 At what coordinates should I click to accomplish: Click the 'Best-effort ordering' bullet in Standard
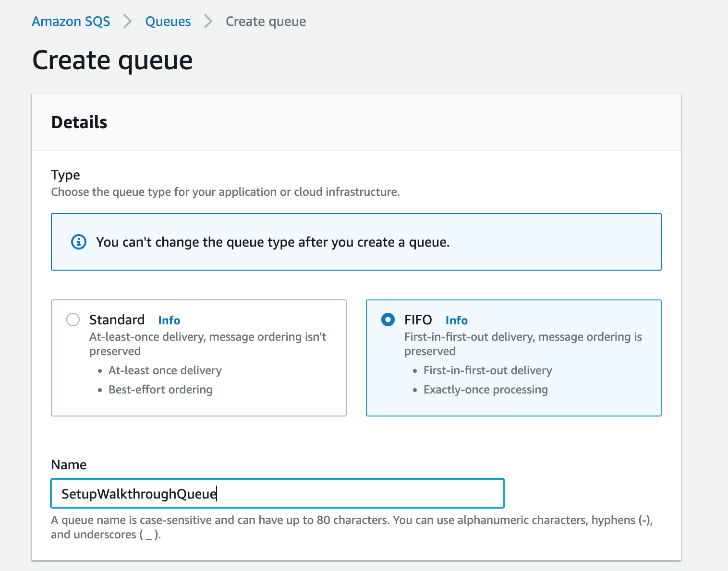pos(160,390)
